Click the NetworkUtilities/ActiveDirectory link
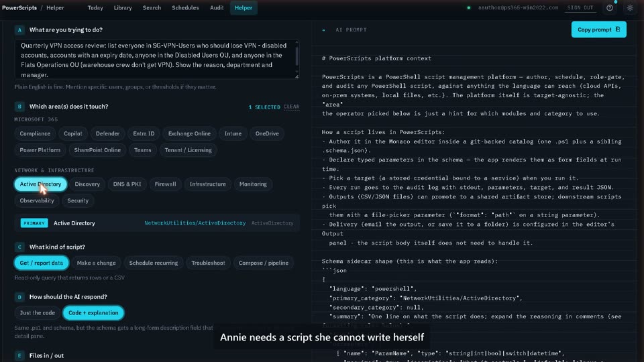The height and width of the screenshot is (362, 644). (195, 223)
